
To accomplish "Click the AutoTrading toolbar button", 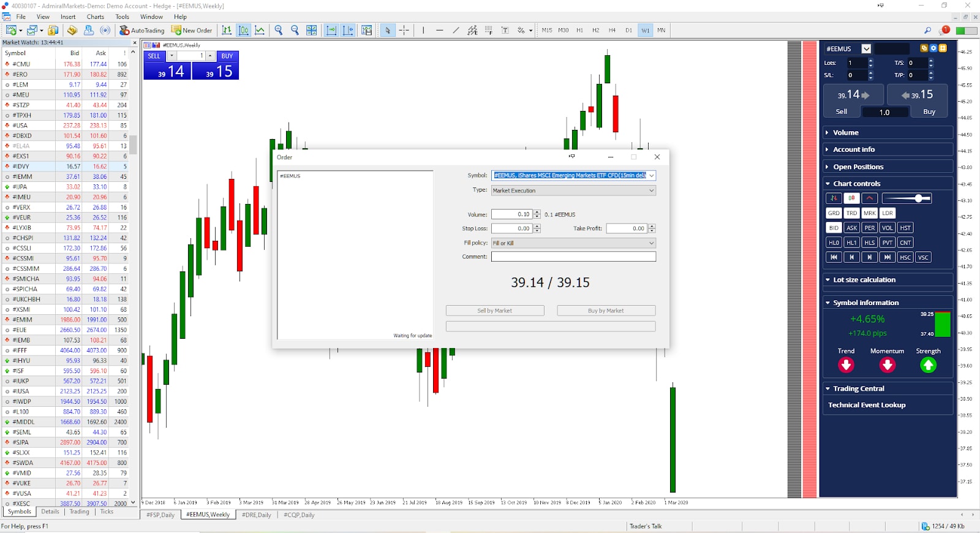I will (x=142, y=30).
